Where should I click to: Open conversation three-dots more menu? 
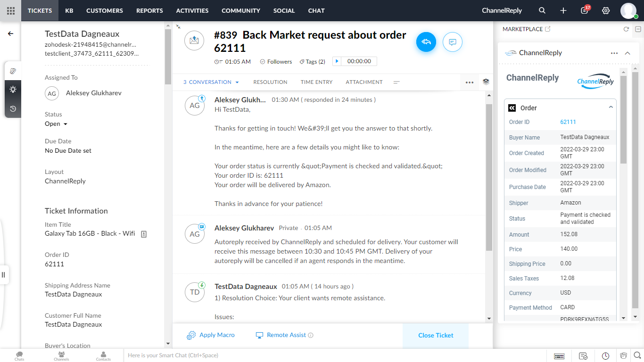[469, 82]
